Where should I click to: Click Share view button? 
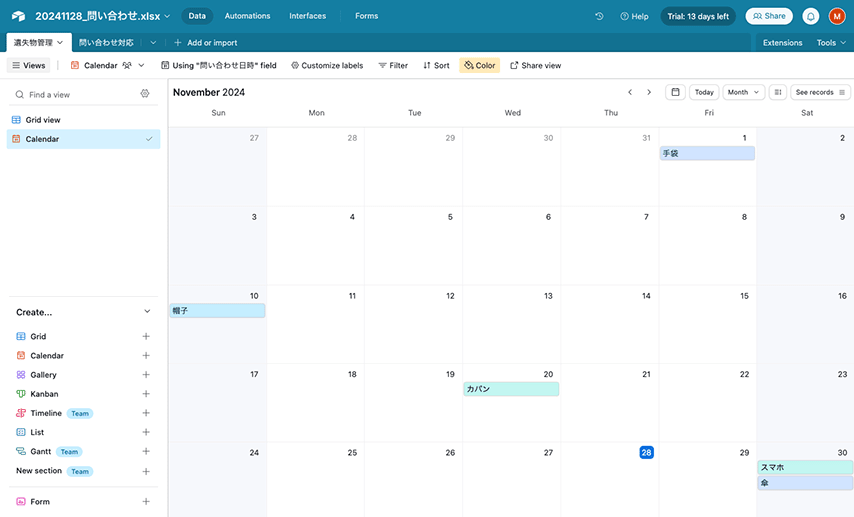pos(535,65)
